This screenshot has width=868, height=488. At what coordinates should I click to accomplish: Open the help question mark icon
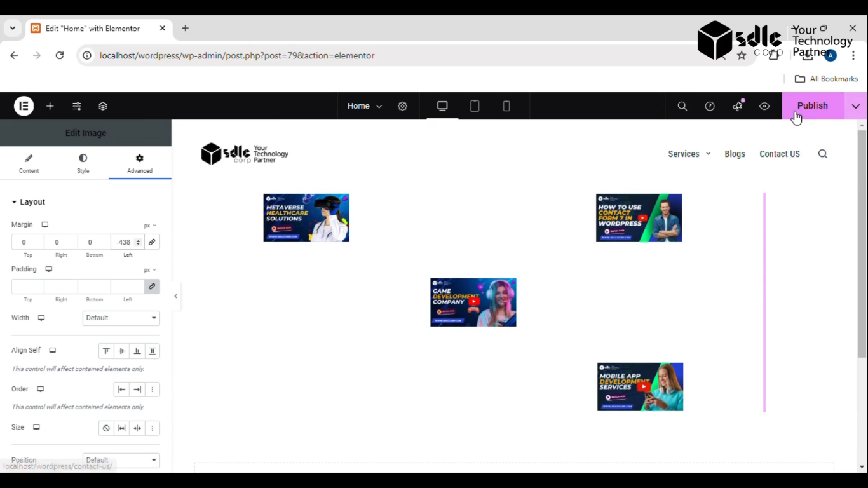tap(710, 106)
